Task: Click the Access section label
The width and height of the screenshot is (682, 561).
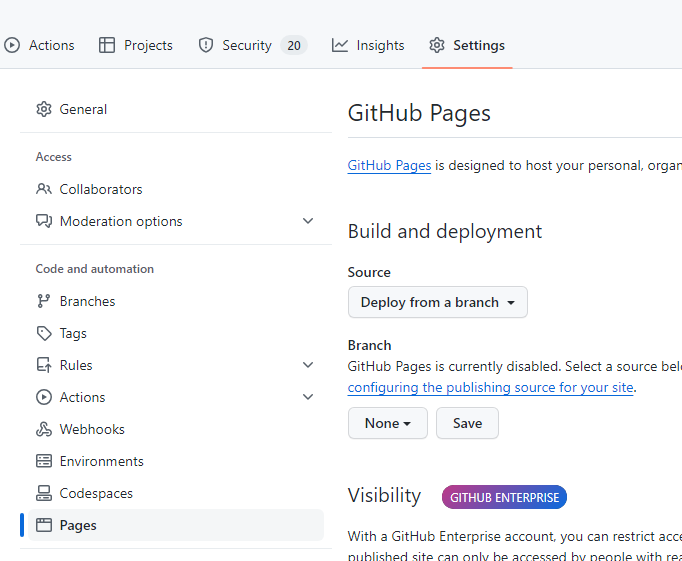Action: pos(53,157)
